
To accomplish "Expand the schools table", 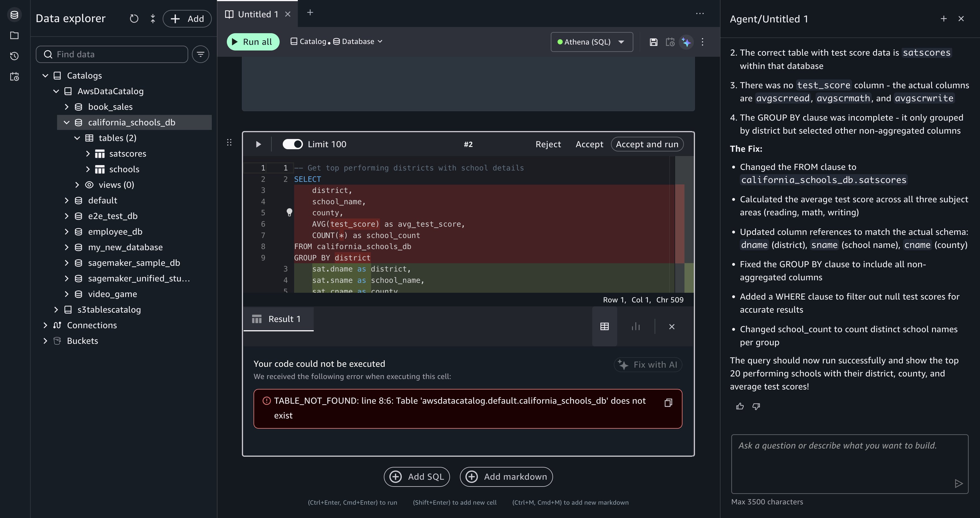I will coord(88,169).
